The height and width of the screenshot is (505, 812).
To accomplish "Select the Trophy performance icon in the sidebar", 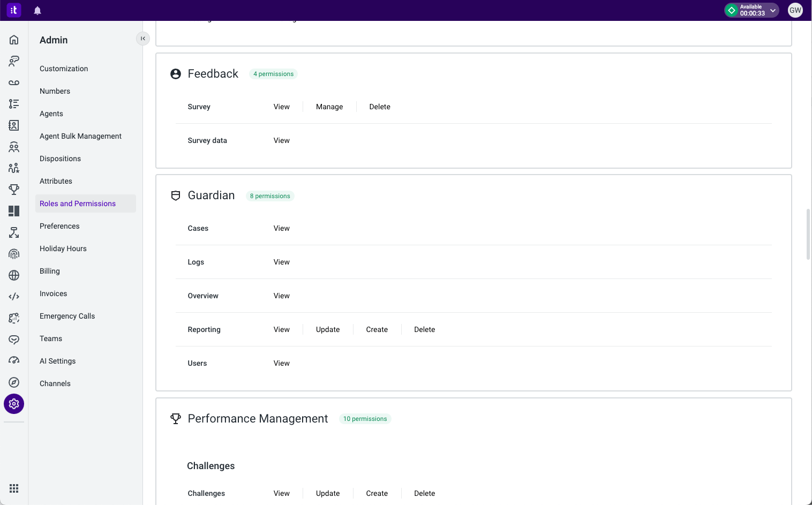I will (x=14, y=189).
